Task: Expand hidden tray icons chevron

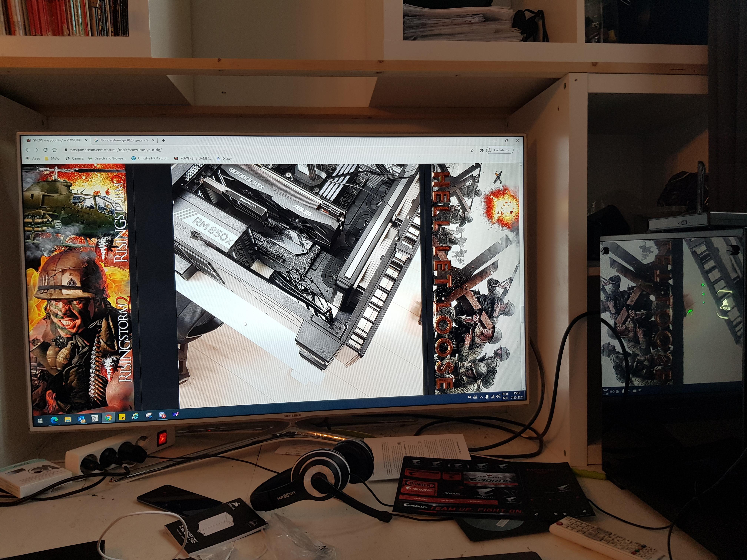Action: 481,397
